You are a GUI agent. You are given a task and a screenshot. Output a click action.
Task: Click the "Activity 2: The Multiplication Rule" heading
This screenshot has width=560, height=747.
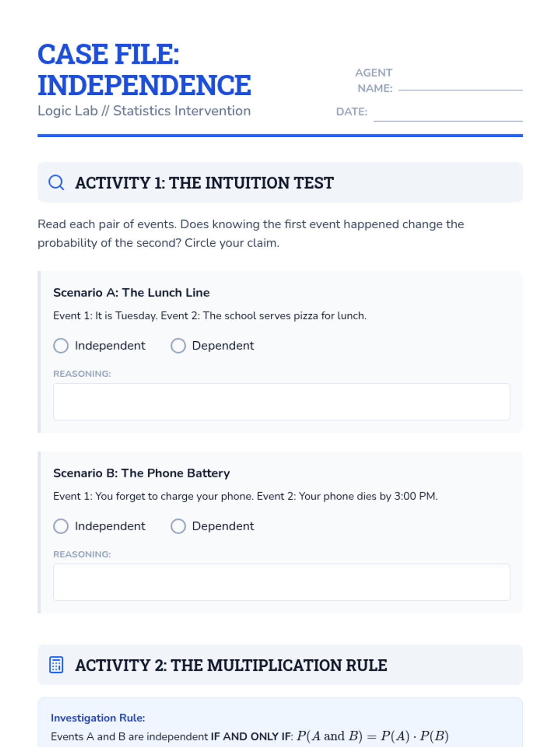(231, 665)
